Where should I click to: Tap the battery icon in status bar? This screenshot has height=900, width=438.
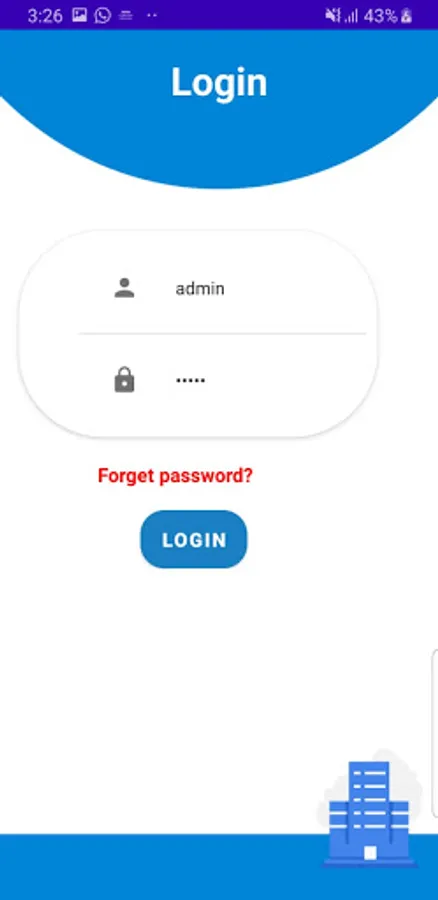406,15
